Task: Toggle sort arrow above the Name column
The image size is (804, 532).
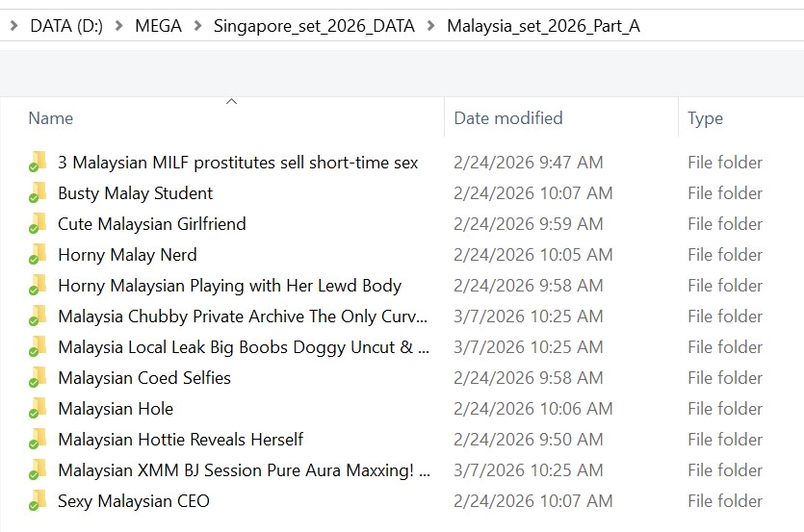Action: click(232, 101)
